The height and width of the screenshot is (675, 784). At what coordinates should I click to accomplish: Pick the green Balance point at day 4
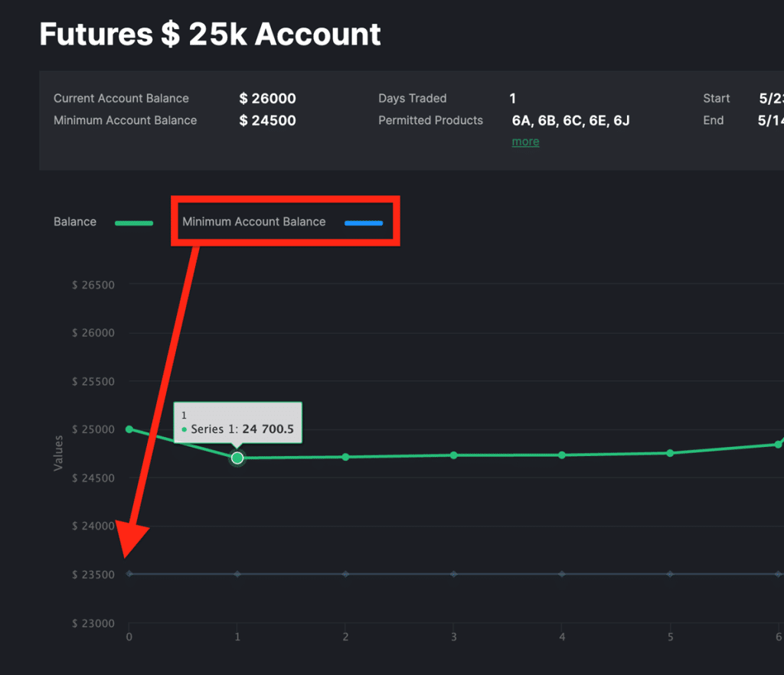click(x=562, y=455)
